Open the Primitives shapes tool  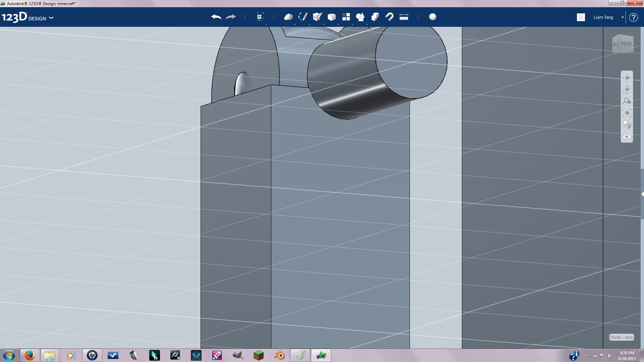(x=288, y=17)
